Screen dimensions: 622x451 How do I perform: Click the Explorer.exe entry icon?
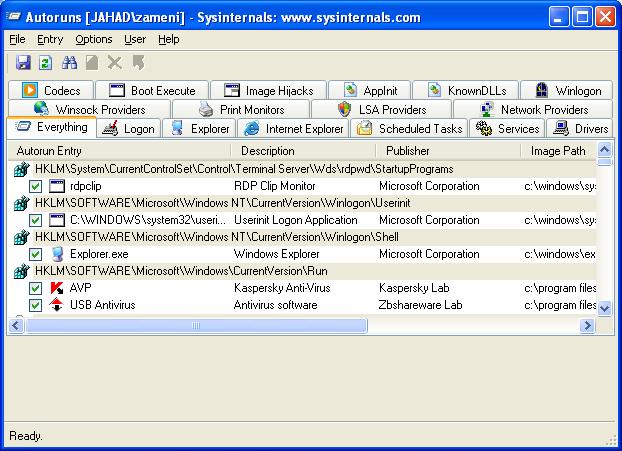(58, 254)
